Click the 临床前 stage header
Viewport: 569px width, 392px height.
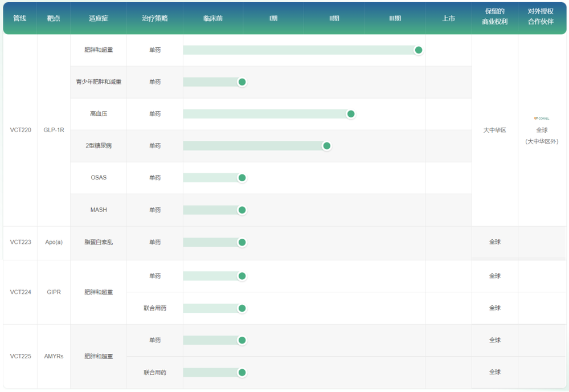coord(213,18)
